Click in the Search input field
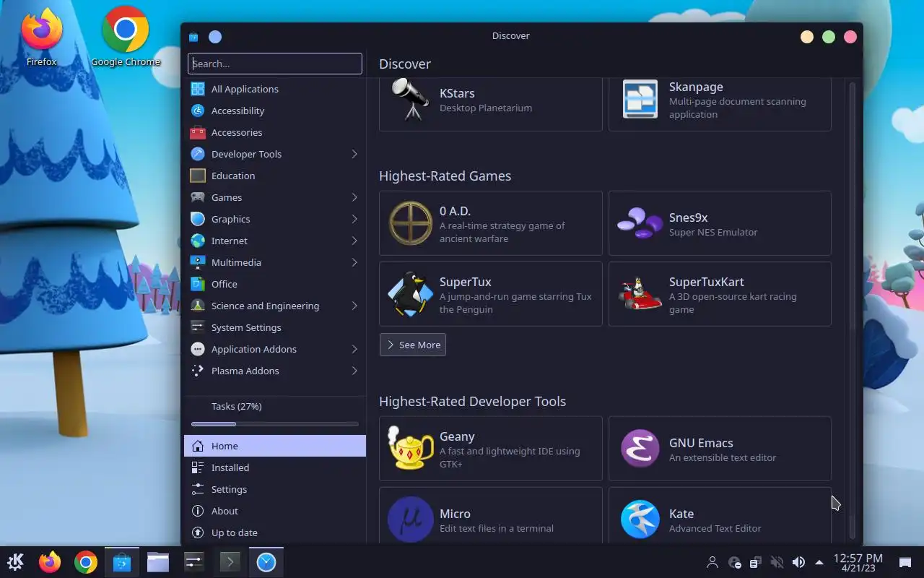Image resolution: width=924 pixels, height=578 pixels. click(x=275, y=64)
